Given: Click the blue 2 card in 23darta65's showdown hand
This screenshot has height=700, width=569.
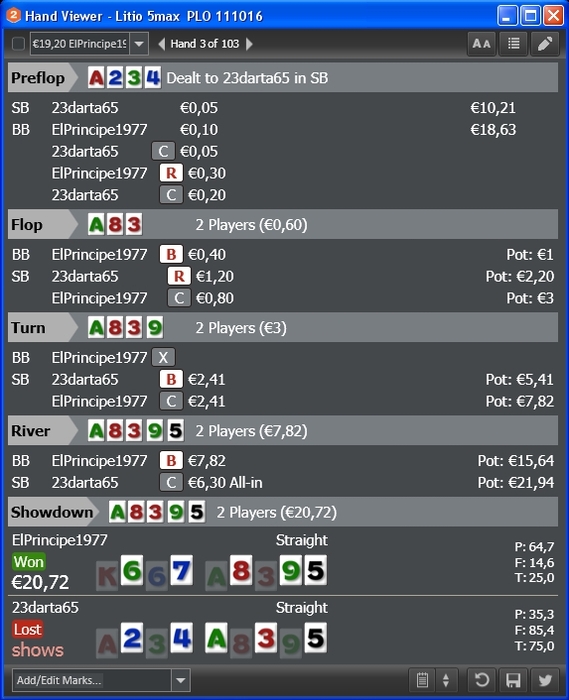Looking at the screenshot, I should tap(132, 638).
